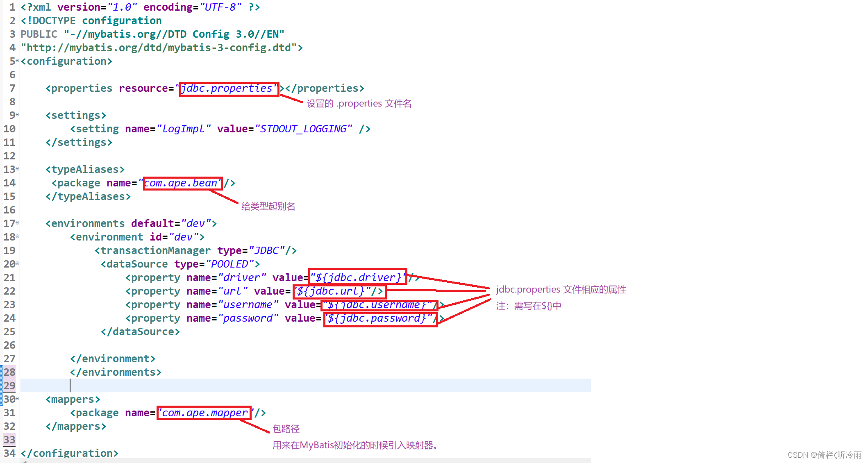Screen dimensions: 868x463
Task: Click the closing configuration tag on line 34
Action: click(x=70, y=453)
